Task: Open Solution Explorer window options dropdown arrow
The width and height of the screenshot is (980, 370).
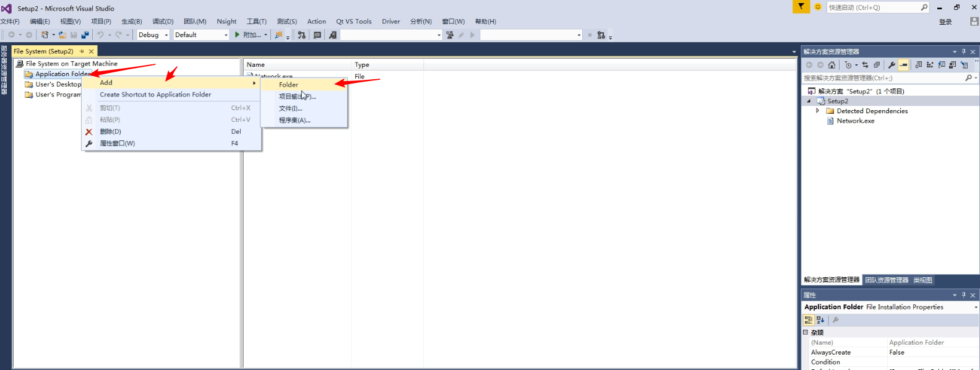Action: tap(955, 52)
